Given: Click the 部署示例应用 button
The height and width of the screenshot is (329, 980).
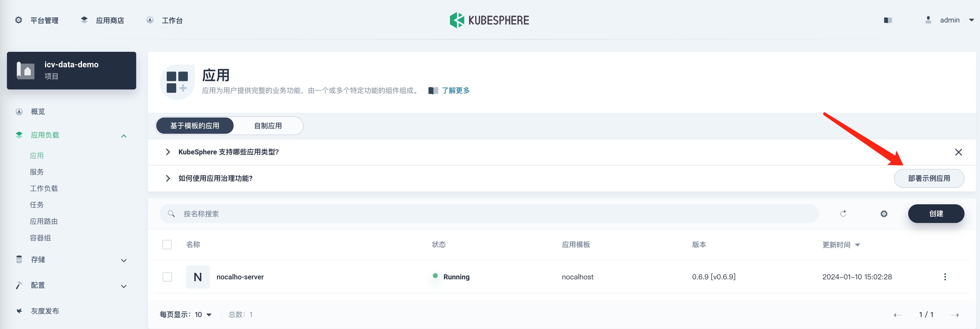Looking at the screenshot, I should (929, 178).
